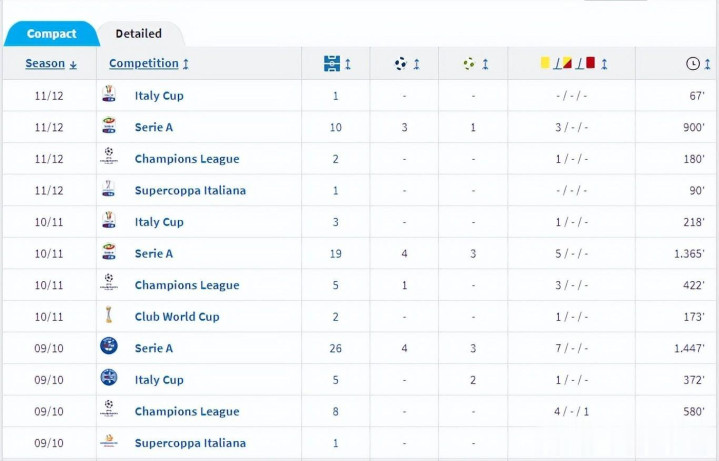The image size is (719, 461).
Task: Open 09/10 Champions League competition link
Action: [187, 411]
